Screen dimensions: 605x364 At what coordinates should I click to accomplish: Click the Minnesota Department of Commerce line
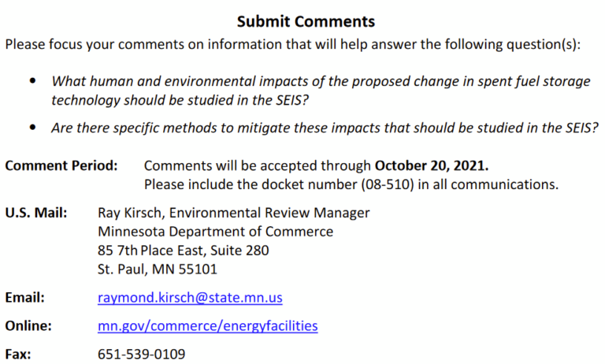(x=215, y=232)
